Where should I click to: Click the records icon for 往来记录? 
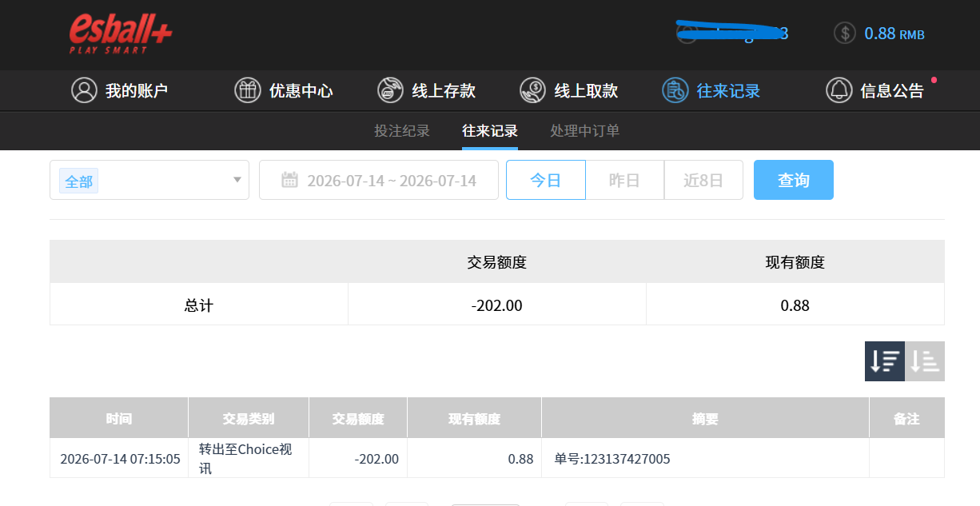(x=675, y=90)
